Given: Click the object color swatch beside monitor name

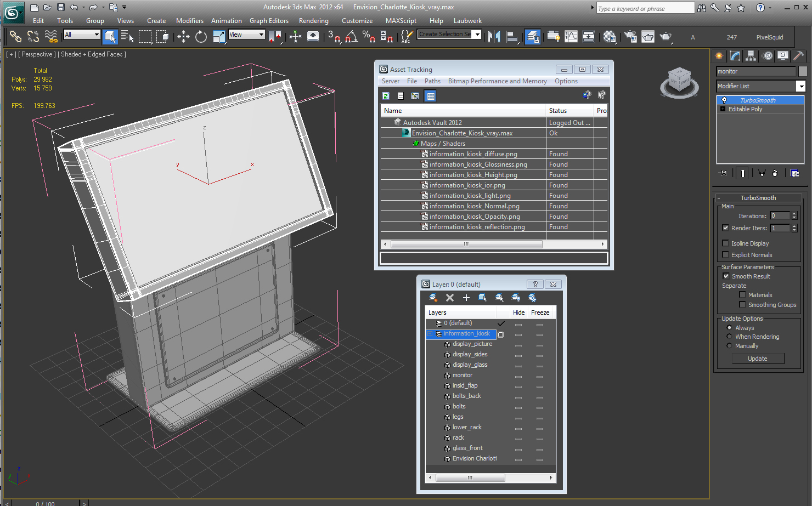Looking at the screenshot, I should (803, 71).
